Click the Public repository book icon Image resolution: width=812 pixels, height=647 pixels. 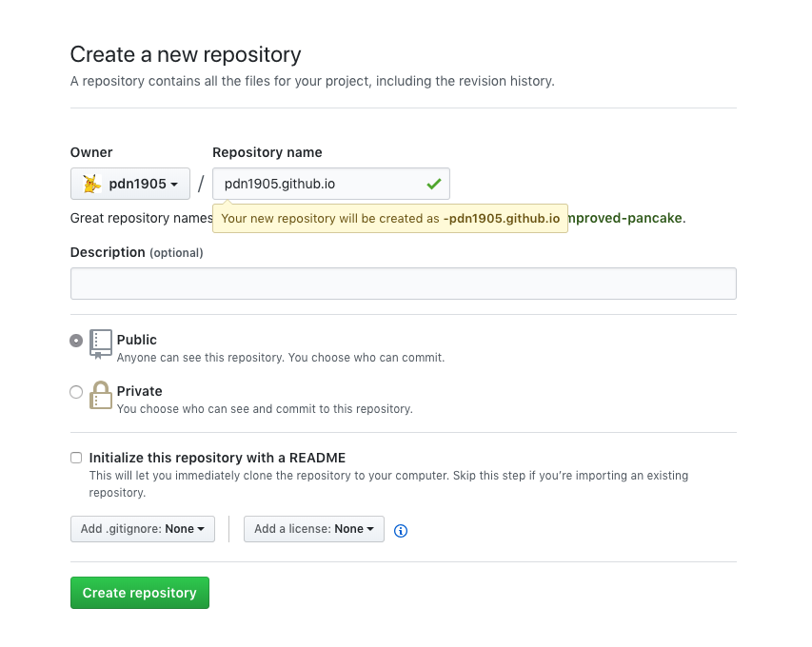click(101, 343)
